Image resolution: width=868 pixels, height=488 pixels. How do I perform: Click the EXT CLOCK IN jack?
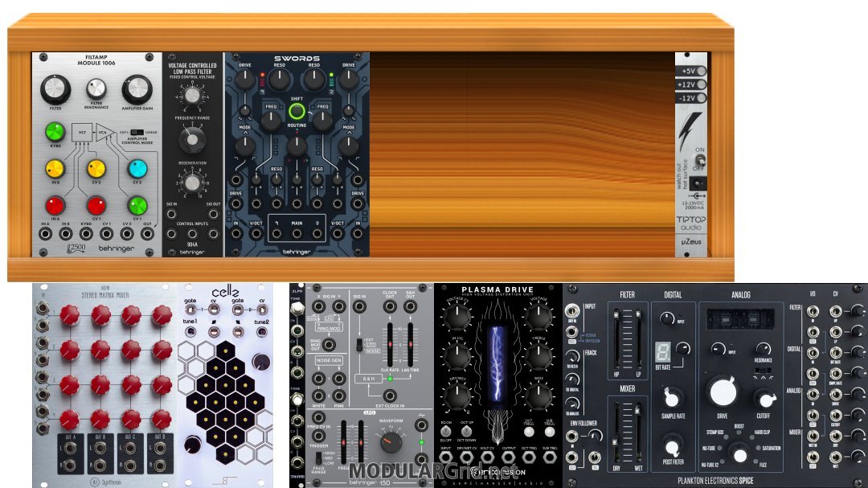click(390, 396)
